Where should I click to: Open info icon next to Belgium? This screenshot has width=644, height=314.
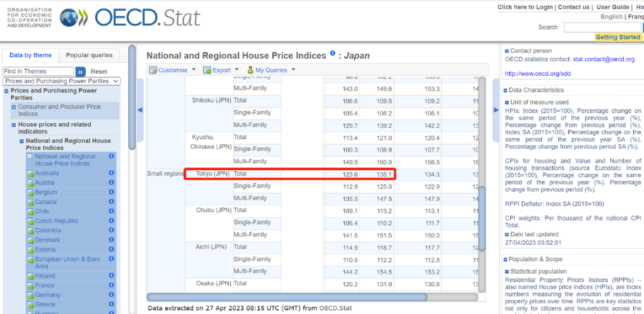point(111,192)
